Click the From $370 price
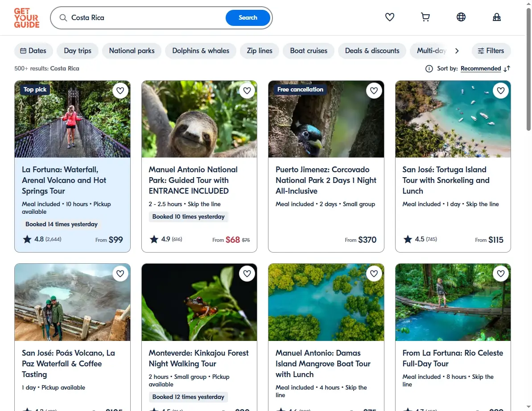 point(361,240)
